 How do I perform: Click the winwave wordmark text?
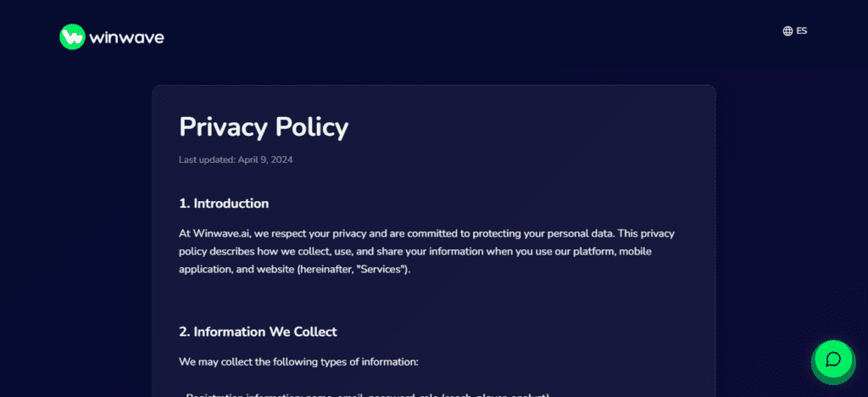tap(127, 37)
